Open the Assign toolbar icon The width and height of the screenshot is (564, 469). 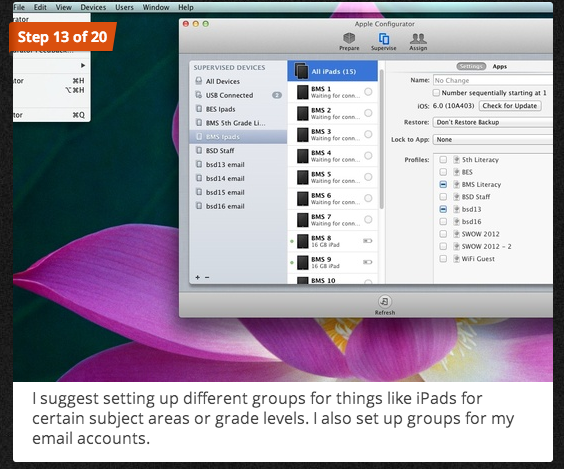click(x=418, y=42)
